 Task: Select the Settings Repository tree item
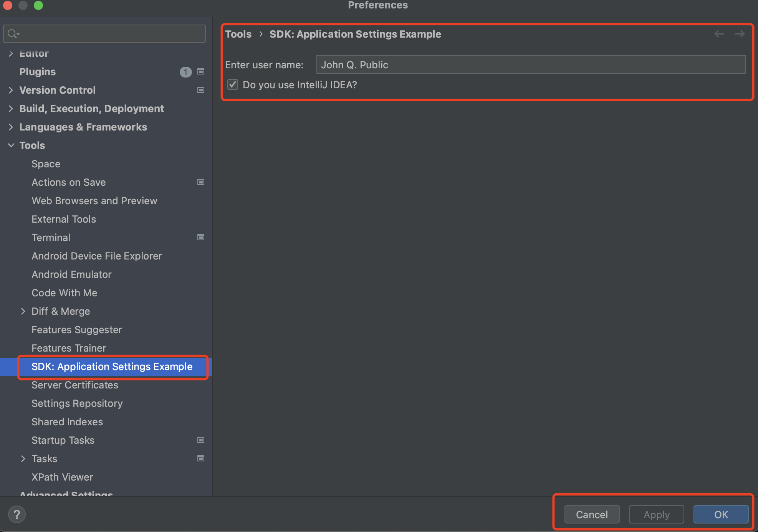coord(77,403)
